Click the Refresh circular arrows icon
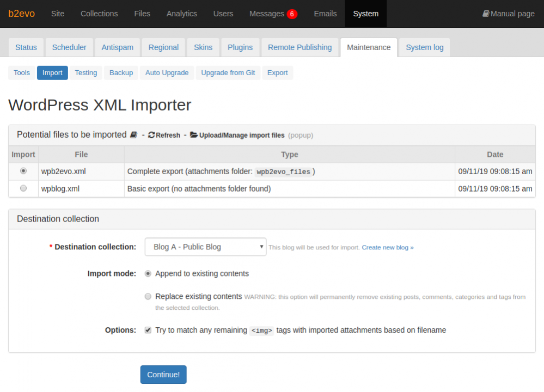This screenshot has height=392, width=544. coord(151,135)
